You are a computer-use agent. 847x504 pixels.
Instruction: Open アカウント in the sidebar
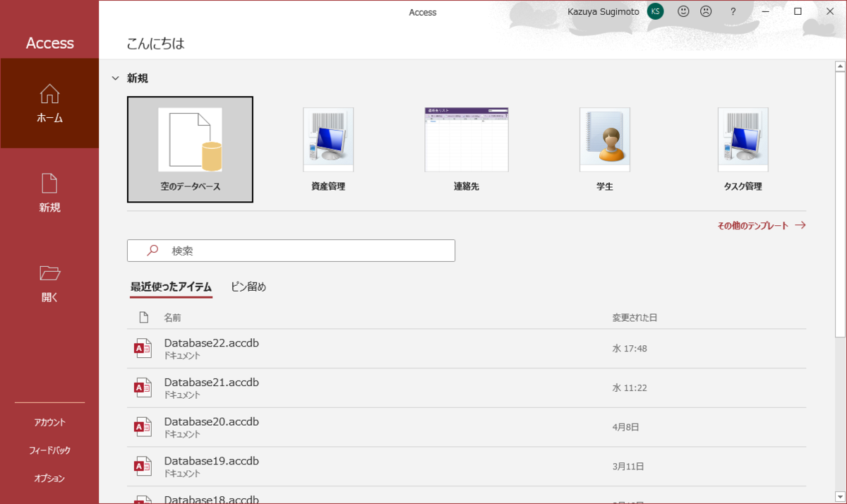pyautogui.click(x=49, y=422)
